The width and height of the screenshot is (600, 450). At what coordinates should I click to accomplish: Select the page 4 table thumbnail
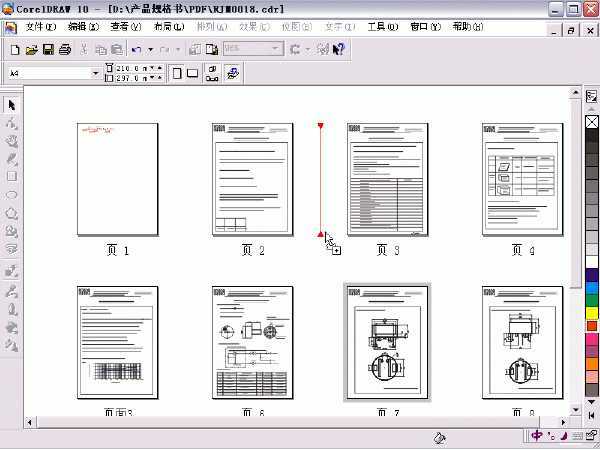pos(522,179)
